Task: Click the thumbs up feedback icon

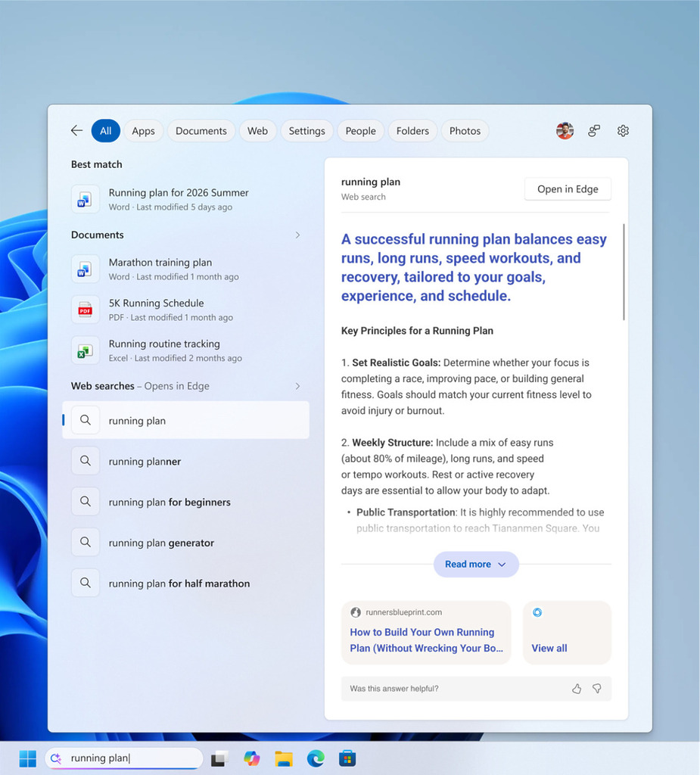Action: tap(577, 689)
